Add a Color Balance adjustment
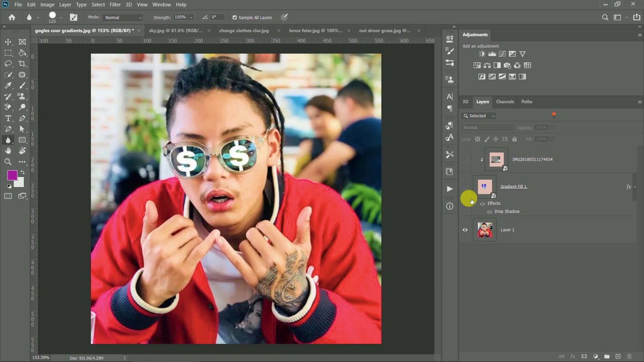644x362 pixels. [x=487, y=65]
